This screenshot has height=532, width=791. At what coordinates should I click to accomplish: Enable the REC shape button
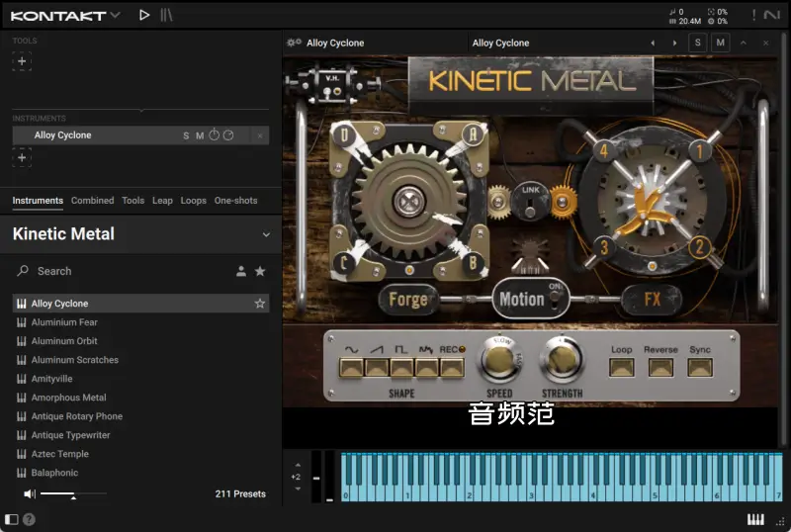point(452,368)
